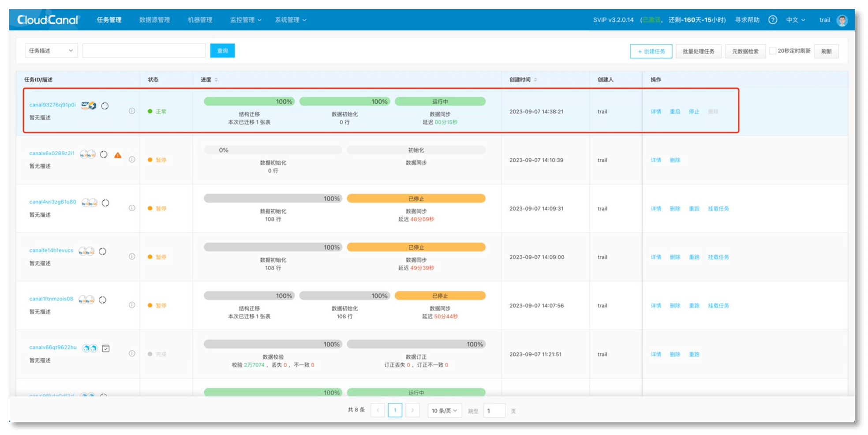Click the trail username in header

[825, 20]
